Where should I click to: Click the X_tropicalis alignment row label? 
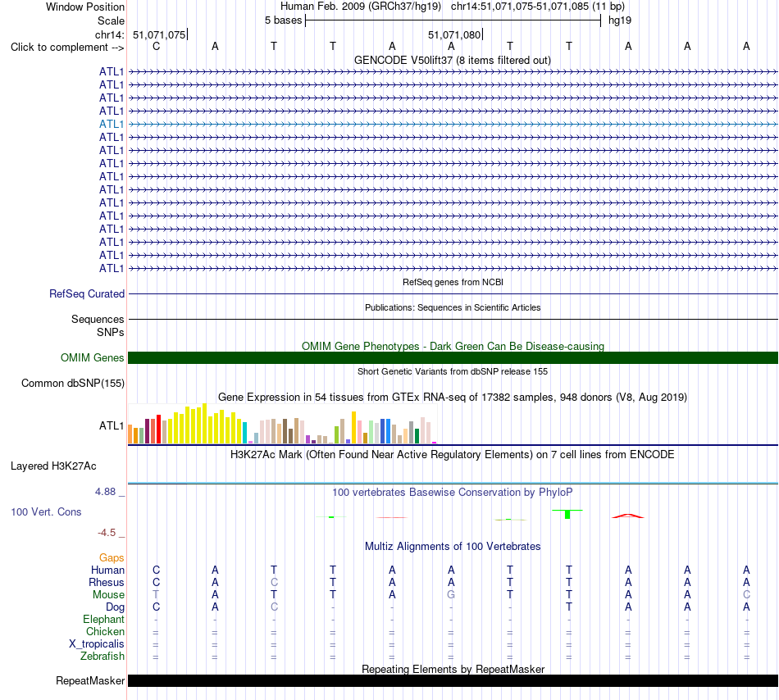point(97,644)
